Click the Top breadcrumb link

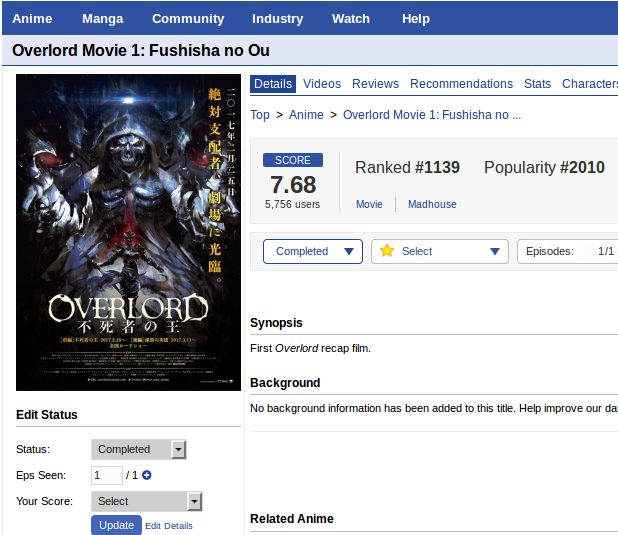(260, 115)
